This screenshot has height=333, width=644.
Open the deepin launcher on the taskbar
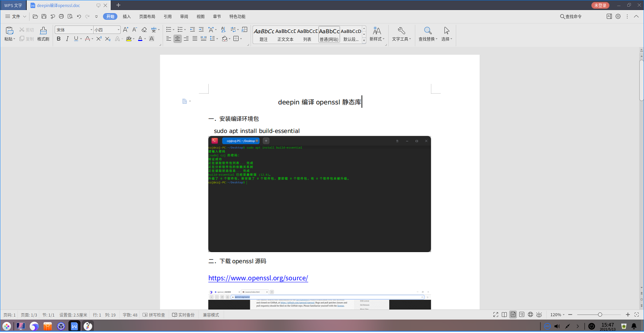point(7,326)
